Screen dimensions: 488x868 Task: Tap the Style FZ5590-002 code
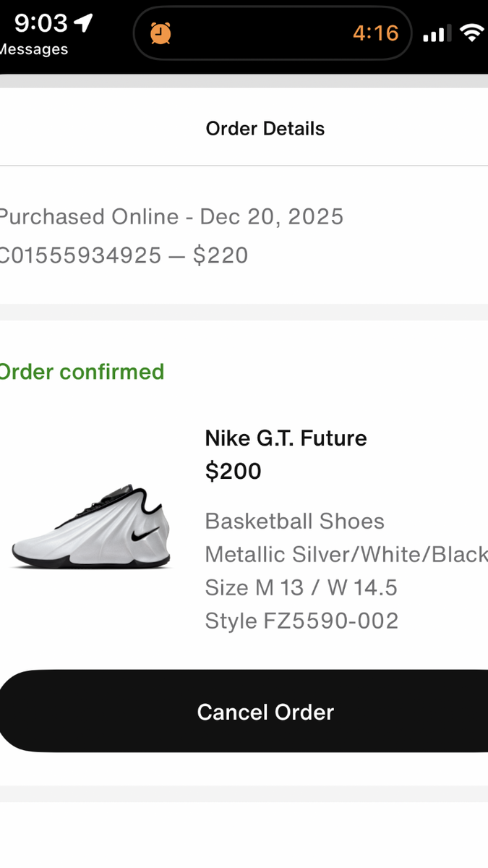301,621
